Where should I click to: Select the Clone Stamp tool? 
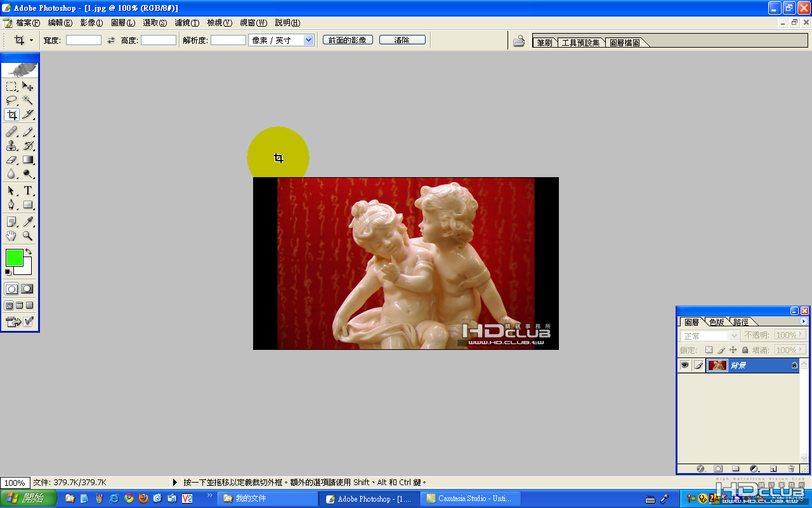[x=11, y=145]
